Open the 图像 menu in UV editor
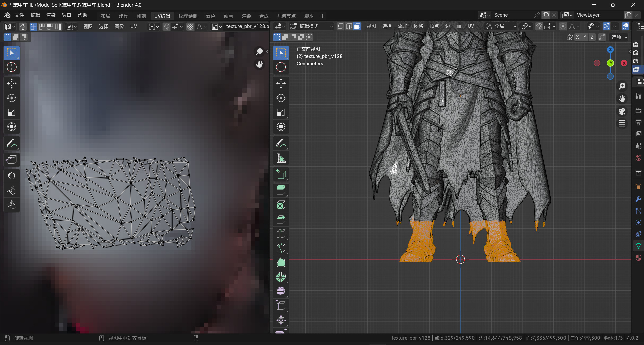 [x=119, y=26]
